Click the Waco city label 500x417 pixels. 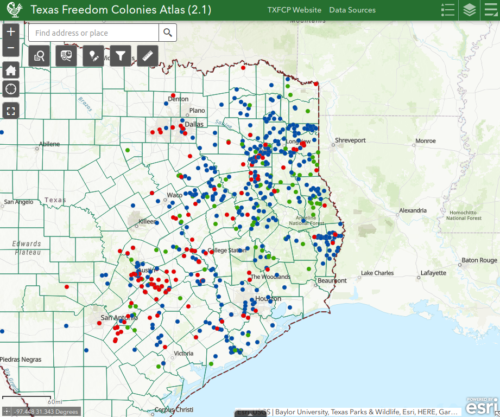[x=174, y=195]
